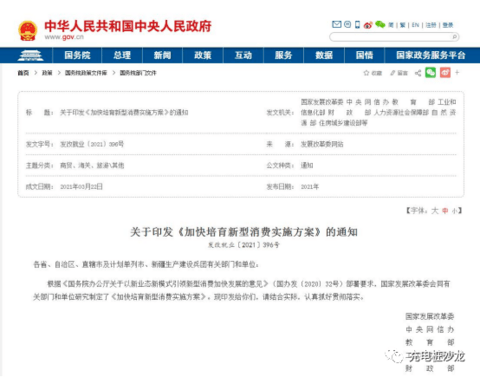Go to 政策 in breadcrumb
Screen dimensions: 480x377
click(x=47, y=73)
